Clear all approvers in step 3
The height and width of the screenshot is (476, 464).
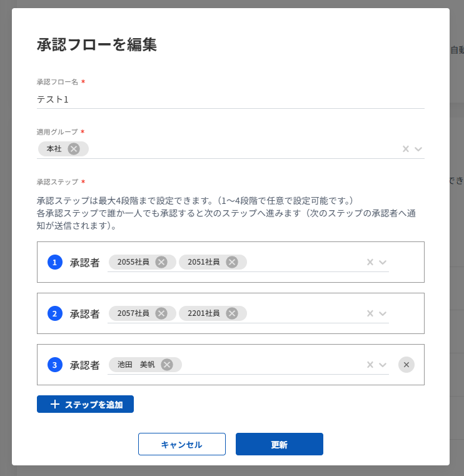click(370, 365)
